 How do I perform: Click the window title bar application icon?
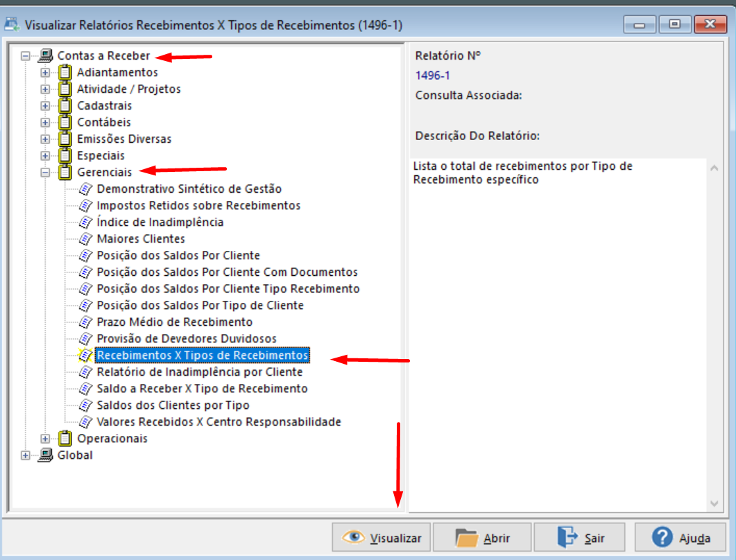point(12,24)
